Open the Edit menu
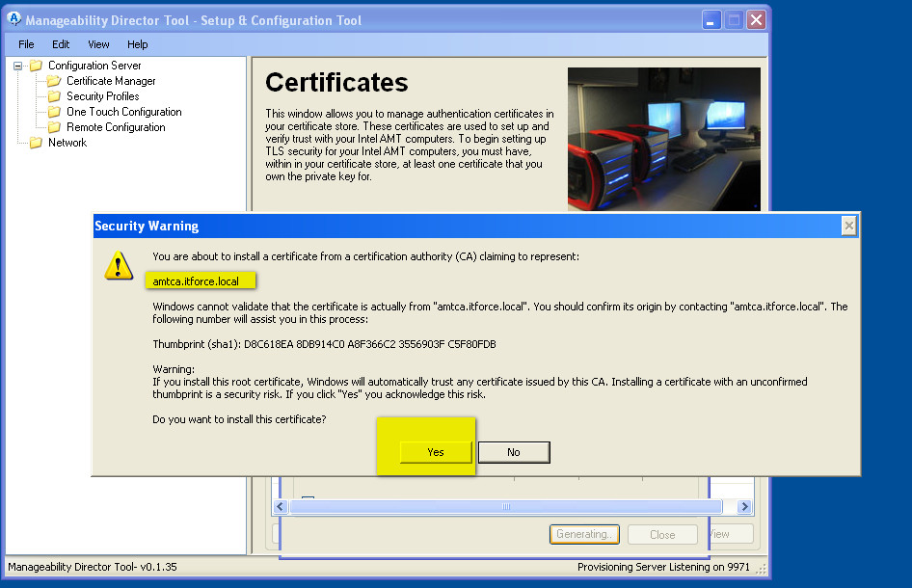The width and height of the screenshot is (912, 588). [61, 44]
